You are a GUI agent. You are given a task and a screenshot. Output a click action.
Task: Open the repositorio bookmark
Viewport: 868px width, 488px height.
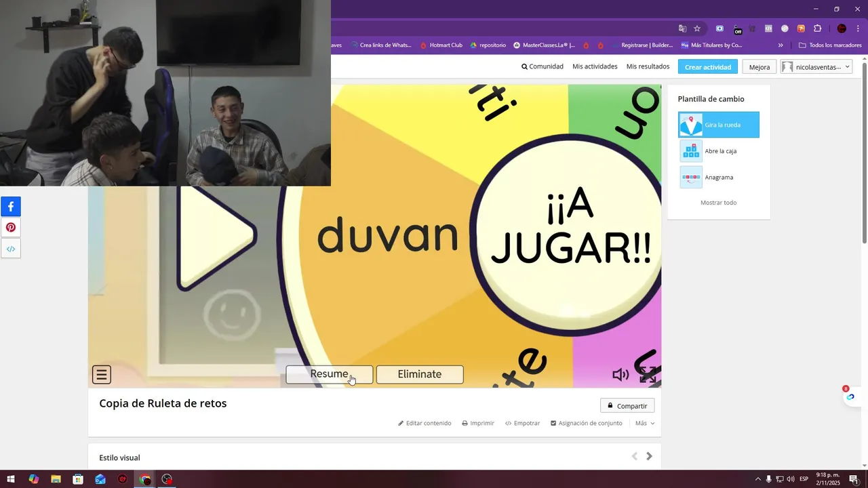pos(488,45)
